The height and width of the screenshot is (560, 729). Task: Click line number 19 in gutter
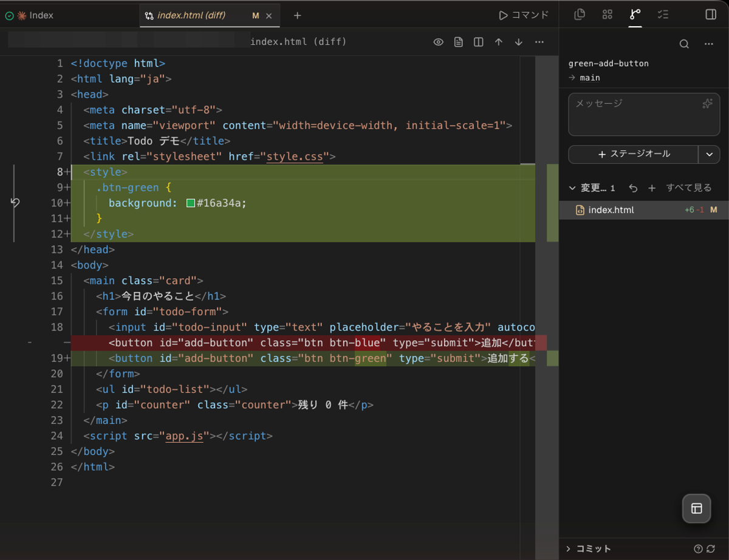(56, 358)
